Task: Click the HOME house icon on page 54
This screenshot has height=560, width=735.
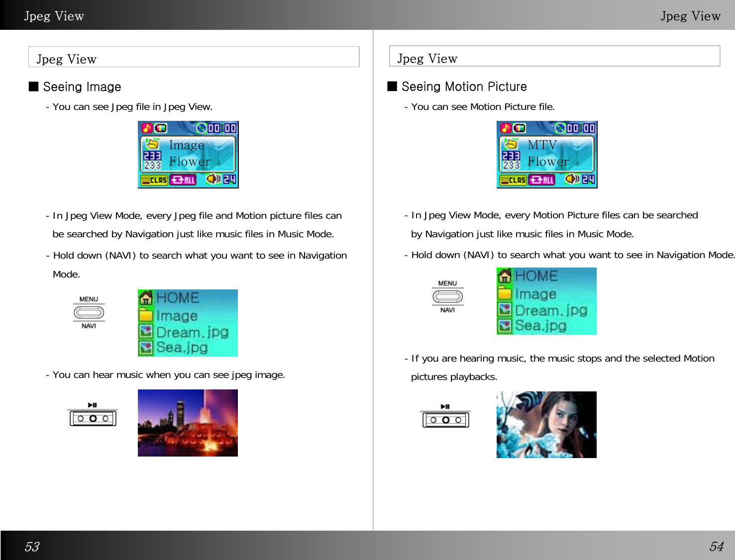Action: [505, 276]
